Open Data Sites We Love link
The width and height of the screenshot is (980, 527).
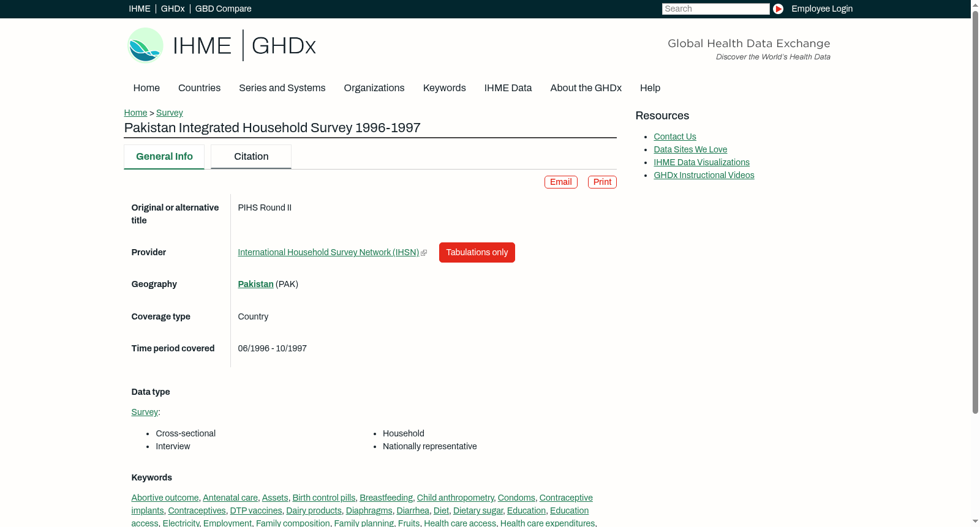pyautogui.click(x=690, y=149)
